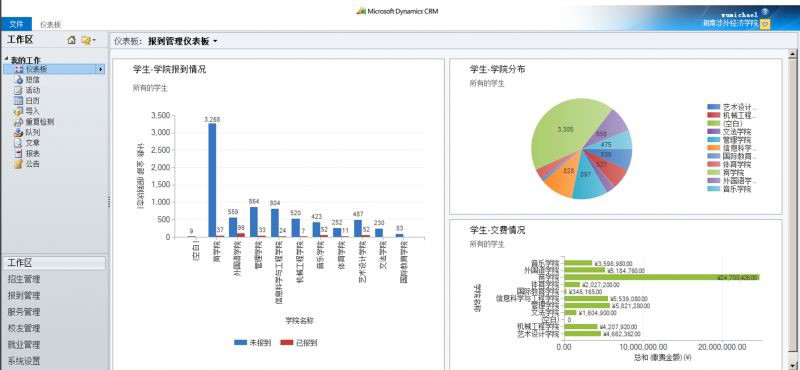Switch to the 仪表板 ribbon tab
The height and width of the screenshot is (370, 800).
51,24
